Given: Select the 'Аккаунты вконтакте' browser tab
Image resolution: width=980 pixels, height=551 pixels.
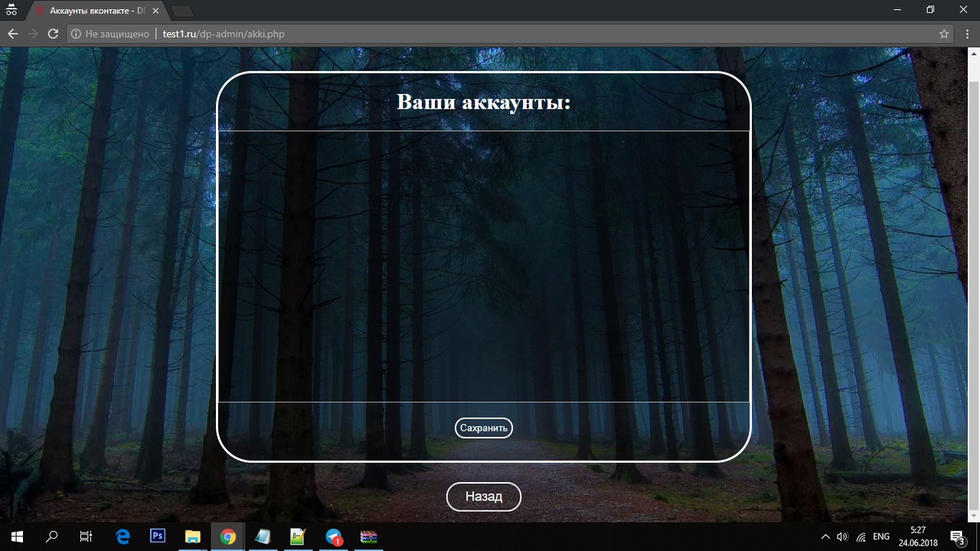Looking at the screenshot, I should click(92, 11).
